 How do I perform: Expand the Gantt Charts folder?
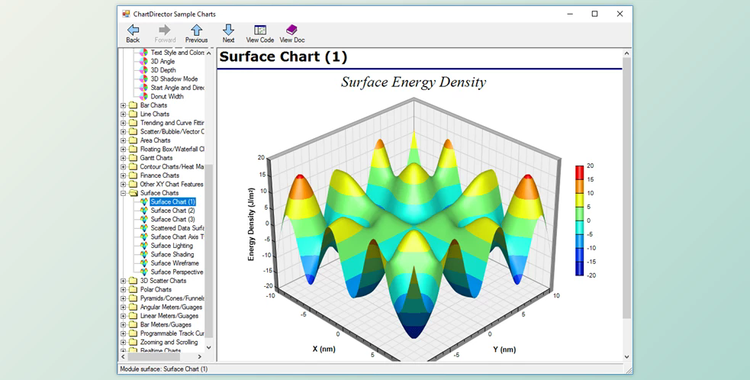[x=123, y=158]
